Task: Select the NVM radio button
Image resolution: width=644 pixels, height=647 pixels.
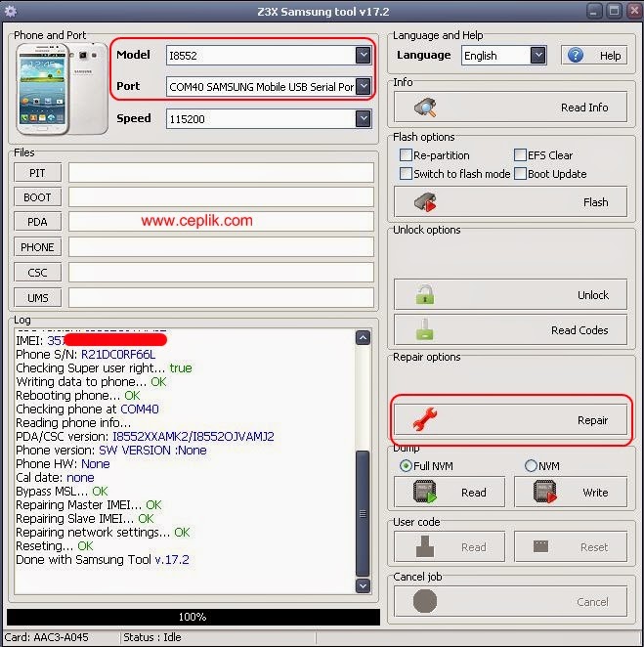Action: click(x=531, y=466)
